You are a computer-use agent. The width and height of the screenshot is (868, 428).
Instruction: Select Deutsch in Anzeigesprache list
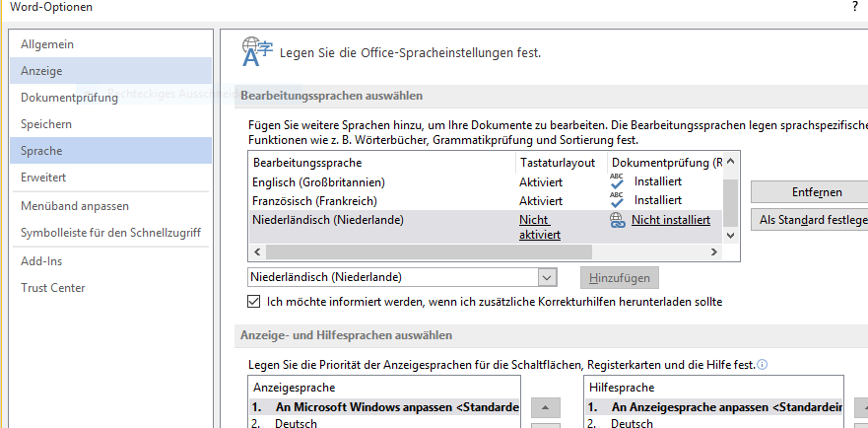tap(384, 423)
